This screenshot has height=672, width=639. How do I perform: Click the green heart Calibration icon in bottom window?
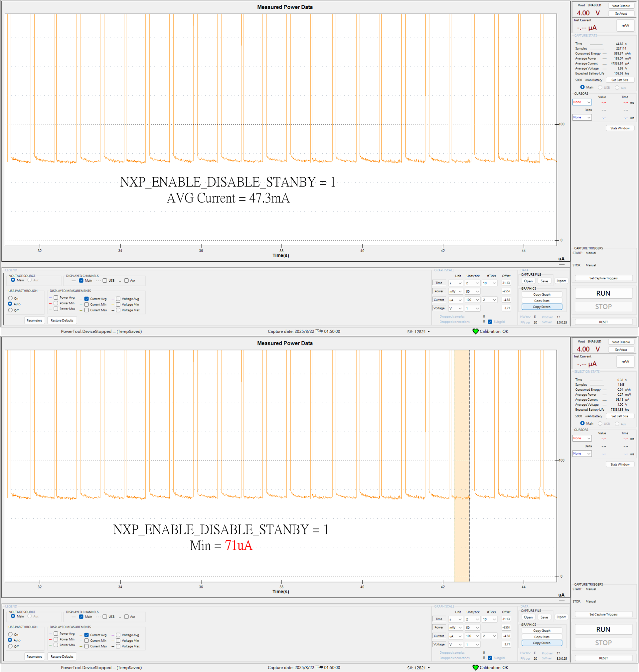[x=475, y=667]
